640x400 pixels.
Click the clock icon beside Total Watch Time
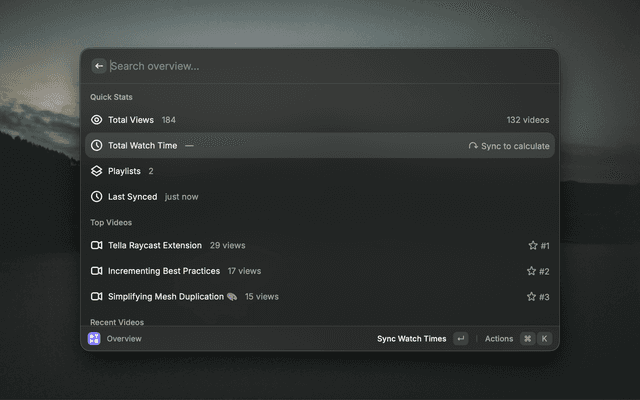coord(97,146)
